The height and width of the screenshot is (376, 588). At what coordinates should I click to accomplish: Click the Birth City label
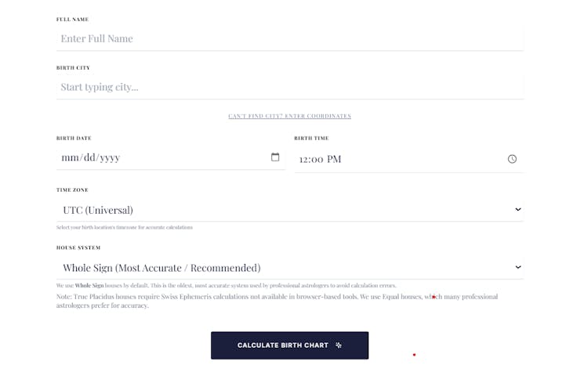pyautogui.click(x=73, y=67)
